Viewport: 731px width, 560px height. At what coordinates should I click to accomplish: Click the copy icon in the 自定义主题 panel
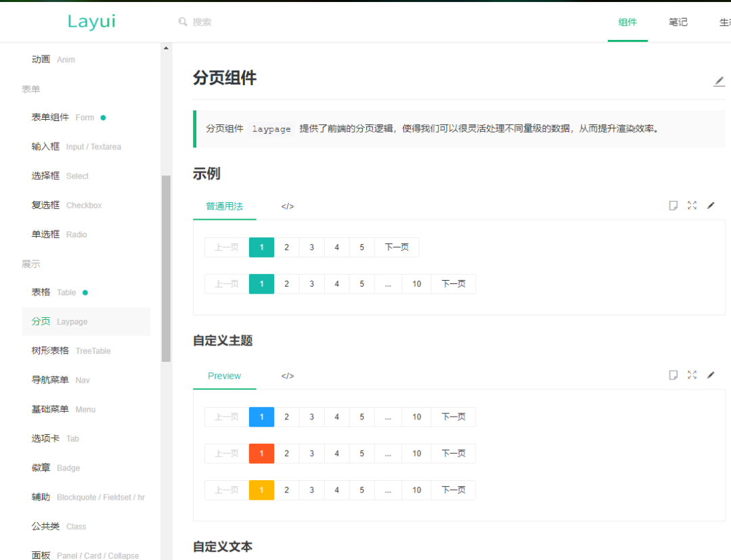pyautogui.click(x=673, y=375)
